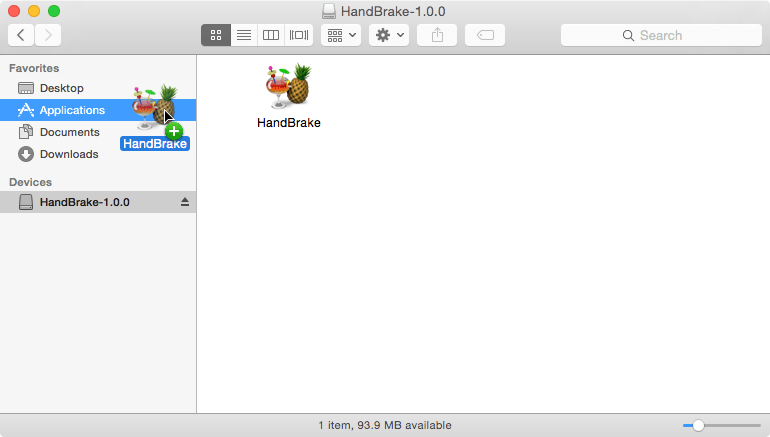770x437 pixels.
Task: Click the Edit Tags toolbar button
Action: coord(485,35)
